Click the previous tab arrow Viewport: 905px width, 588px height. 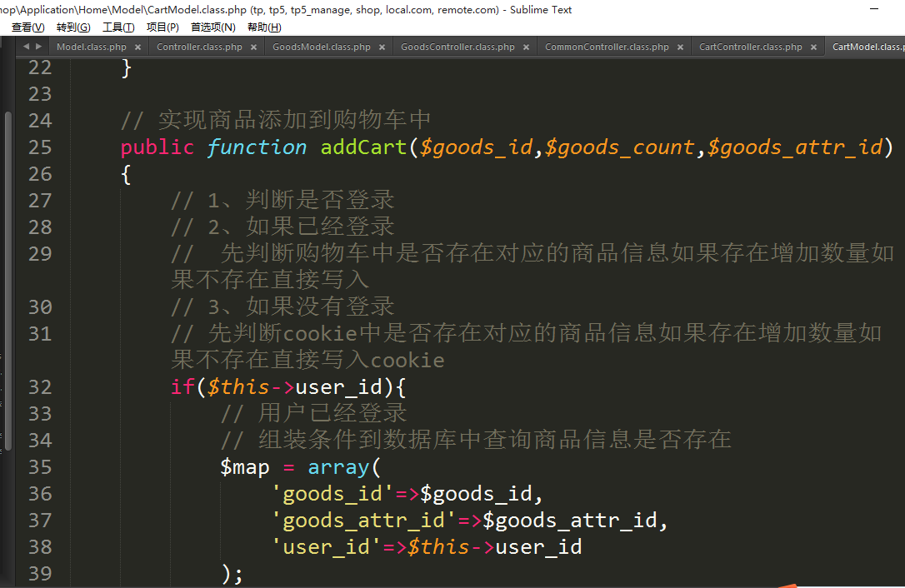(x=25, y=47)
